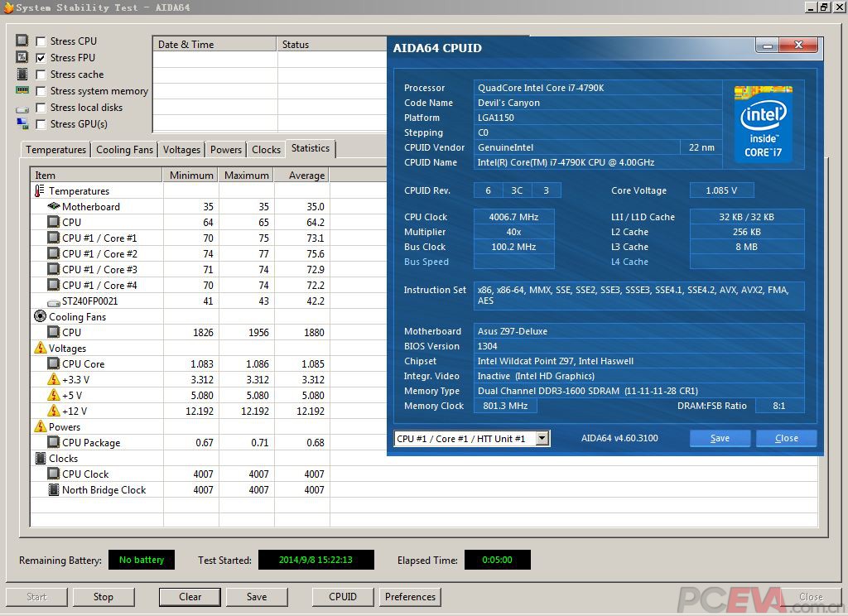
Task: Click the Test Started value 2014/9/8 15:22:13
Action: (316, 560)
